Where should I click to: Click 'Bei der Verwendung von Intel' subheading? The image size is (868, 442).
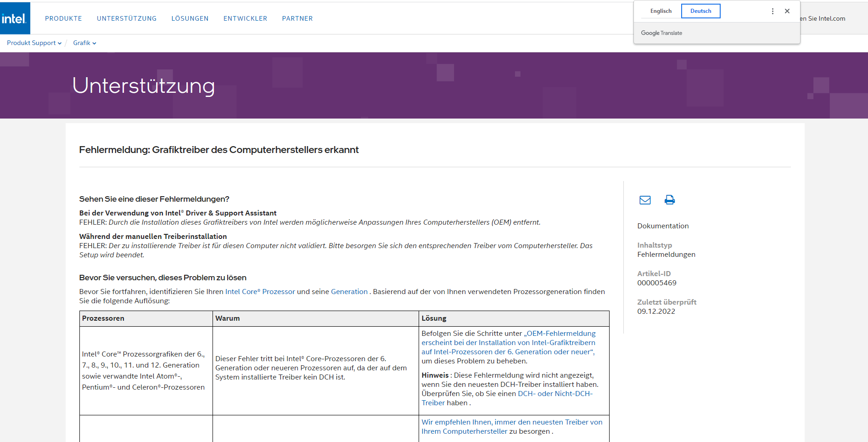178,213
